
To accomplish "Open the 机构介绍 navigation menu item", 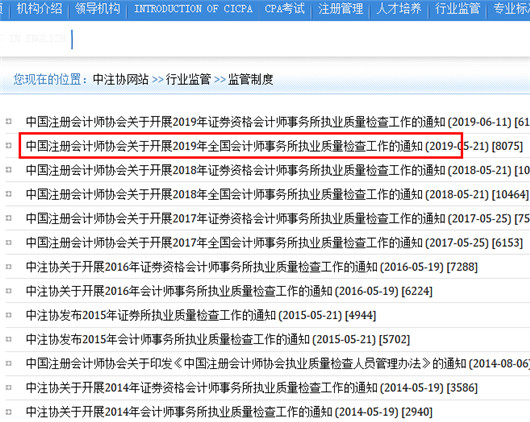I will tap(40, 8).
